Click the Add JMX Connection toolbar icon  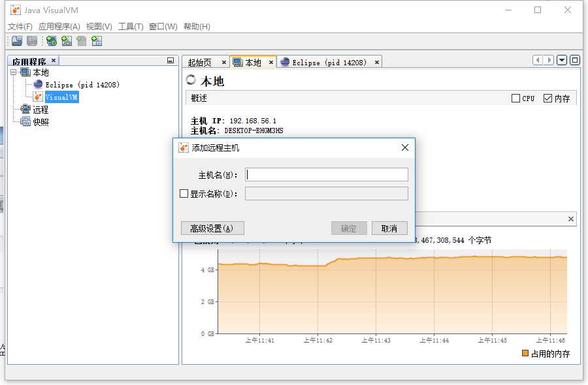[67, 41]
